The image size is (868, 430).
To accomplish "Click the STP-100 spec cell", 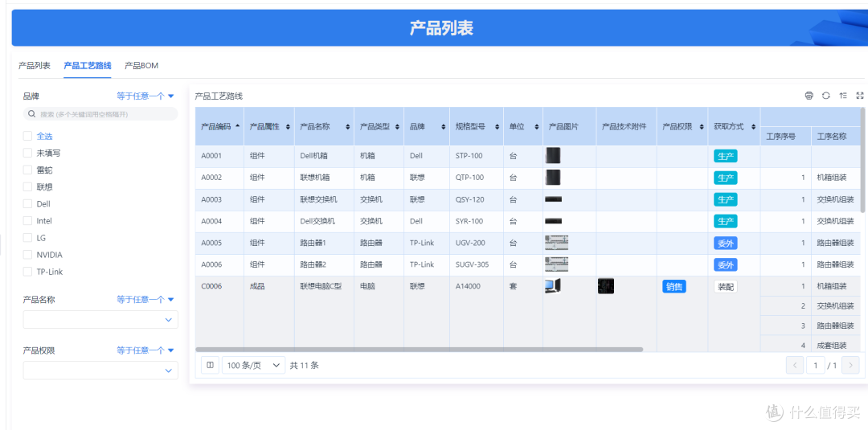I will point(477,156).
